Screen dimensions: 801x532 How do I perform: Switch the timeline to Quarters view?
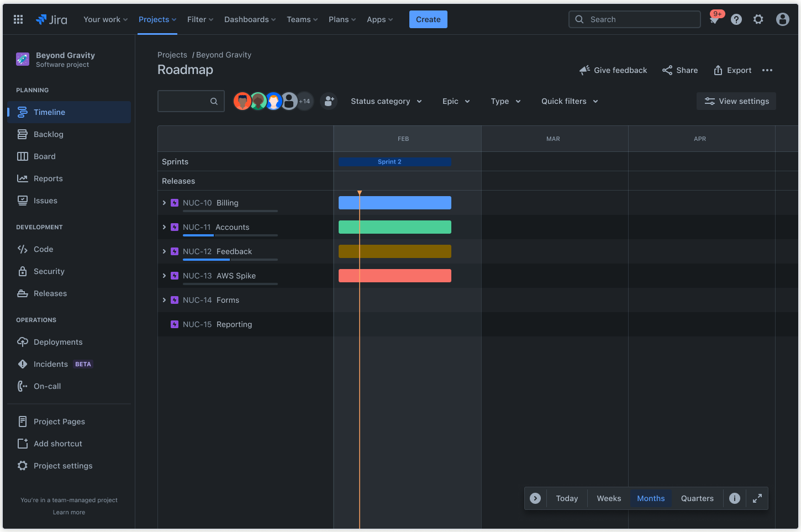697,498
